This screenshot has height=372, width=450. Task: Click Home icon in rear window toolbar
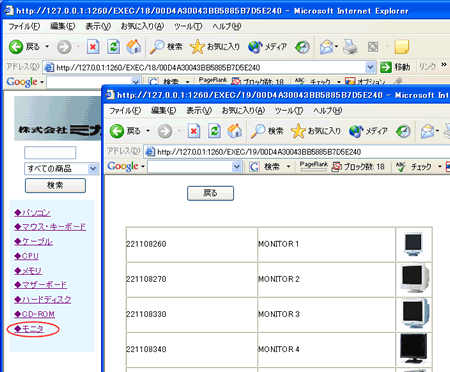[x=134, y=47]
